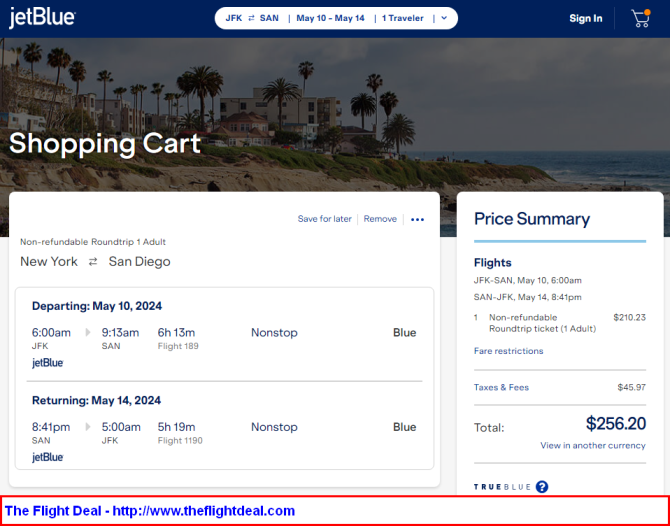This screenshot has width=670, height=526.
Task: Click Blue fare on returning flight
Action: 404,427
